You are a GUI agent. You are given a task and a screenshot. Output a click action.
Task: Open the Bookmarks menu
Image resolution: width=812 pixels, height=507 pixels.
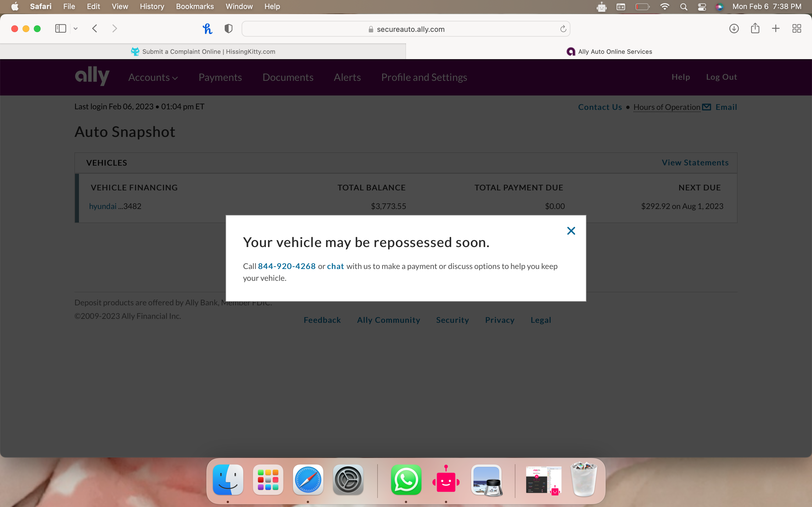click(195, 7)
